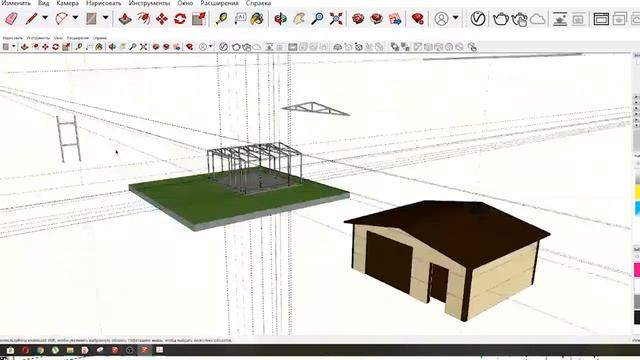Show V-Ray frame buffer in large toolbar
The height and width of the screenshot is (360, 640).
point(601,19)
